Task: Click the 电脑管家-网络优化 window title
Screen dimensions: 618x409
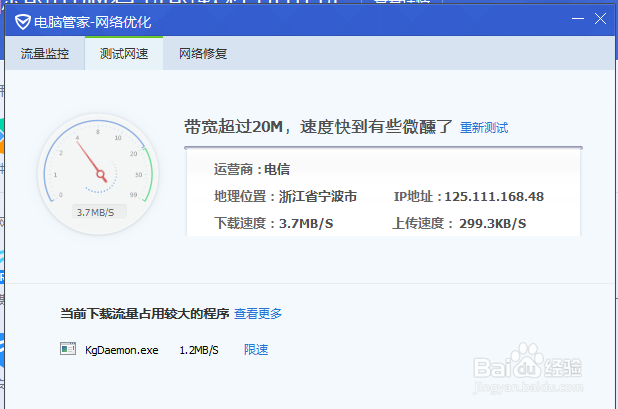Action: (x=93, y=22)
